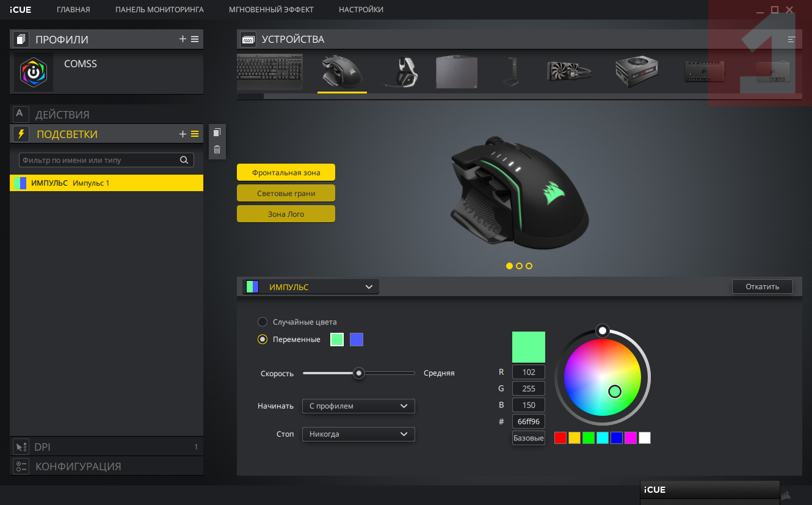Open the Стоп dropdown
The image size is (812, 505).
pos(358,434)
